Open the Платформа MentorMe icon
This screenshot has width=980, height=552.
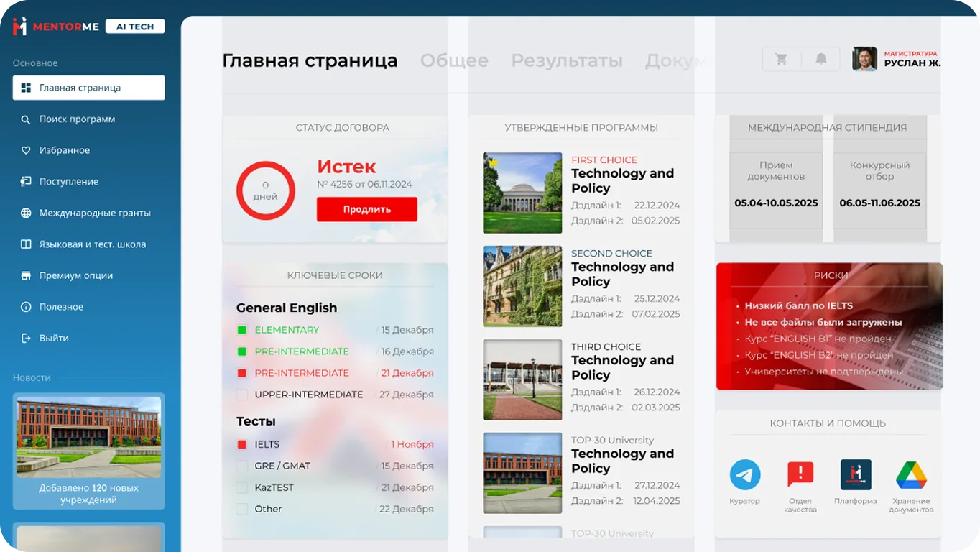click(x=856, y=475)
